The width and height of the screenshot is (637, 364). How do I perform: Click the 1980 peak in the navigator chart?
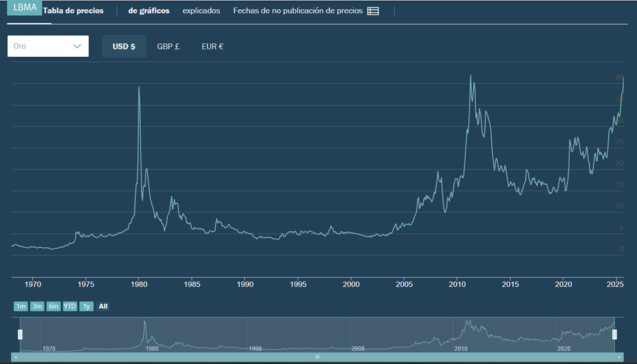(x=145, y=324)
